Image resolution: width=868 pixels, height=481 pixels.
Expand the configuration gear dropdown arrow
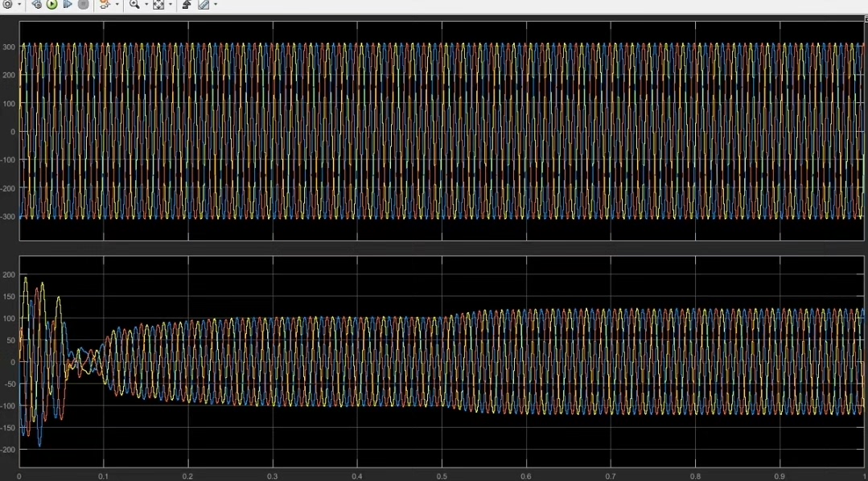click(19, 5)
